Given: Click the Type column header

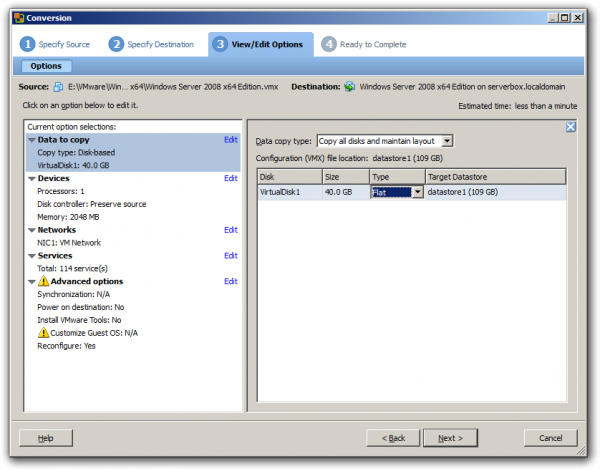Looking at the screenshot, I should point(397,177).
